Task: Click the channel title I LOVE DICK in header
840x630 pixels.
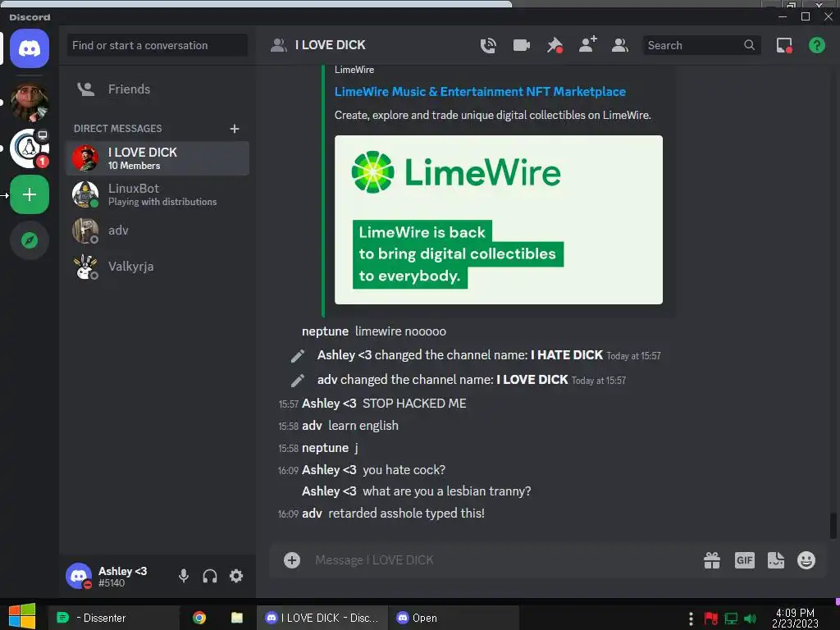Action: [330, 45]
